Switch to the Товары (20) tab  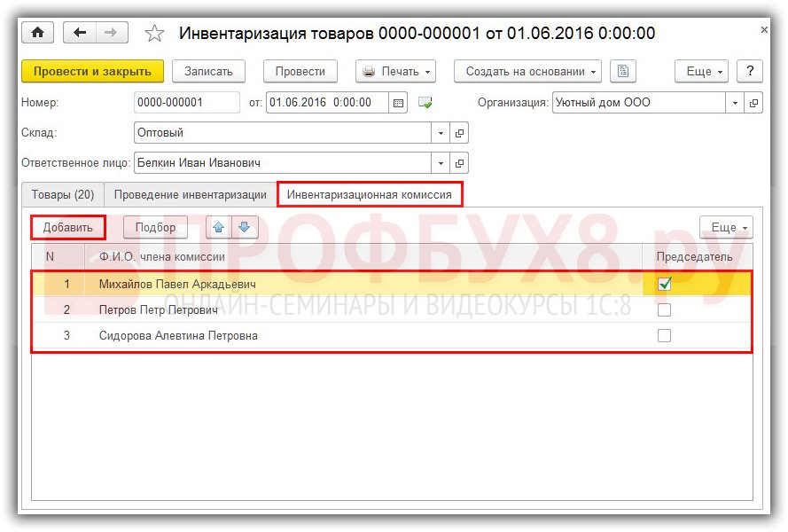[62, 194]
